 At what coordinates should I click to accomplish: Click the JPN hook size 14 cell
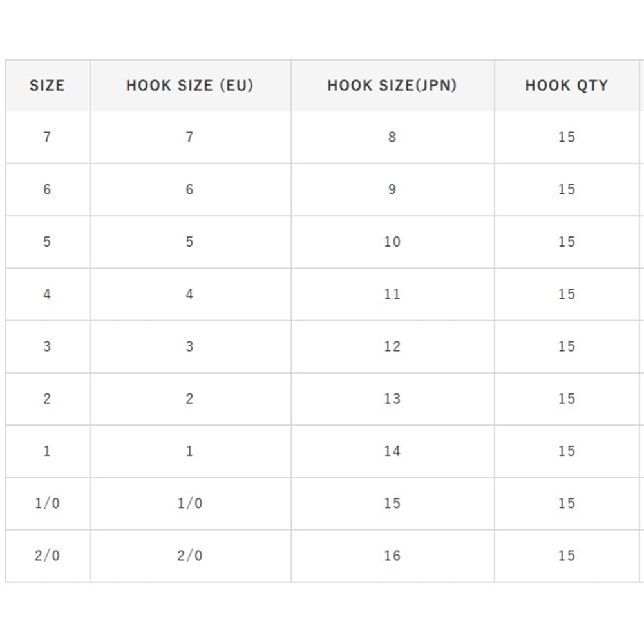tap(392, 451)
